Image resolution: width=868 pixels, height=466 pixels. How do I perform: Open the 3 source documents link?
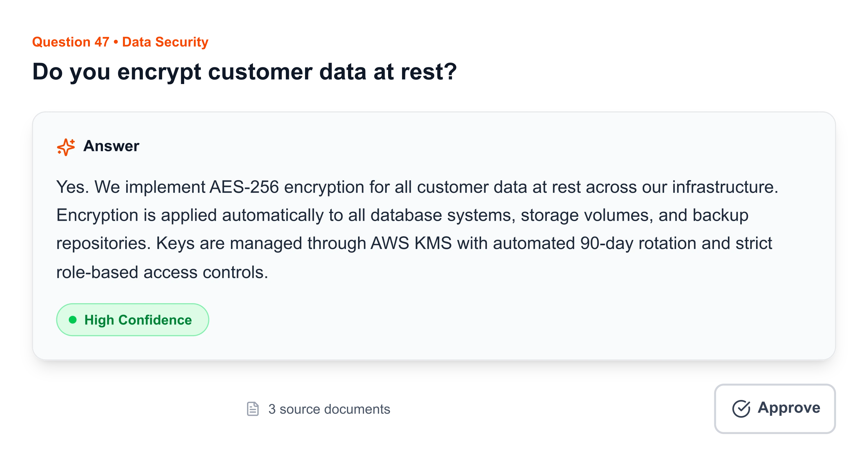tap(330, 408)
